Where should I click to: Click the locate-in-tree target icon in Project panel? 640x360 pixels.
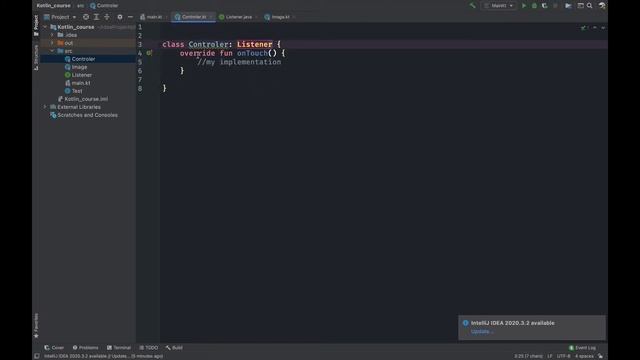coord(86,17)
